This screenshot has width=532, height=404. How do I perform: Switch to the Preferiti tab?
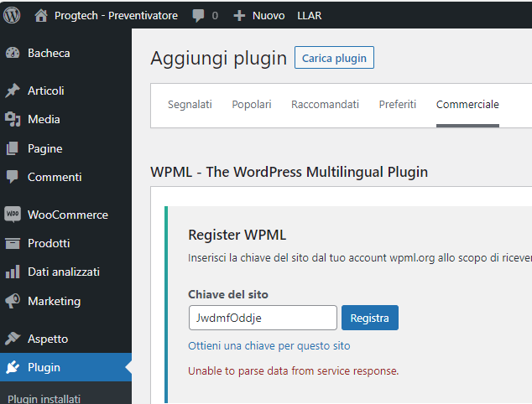pos(397,105)
